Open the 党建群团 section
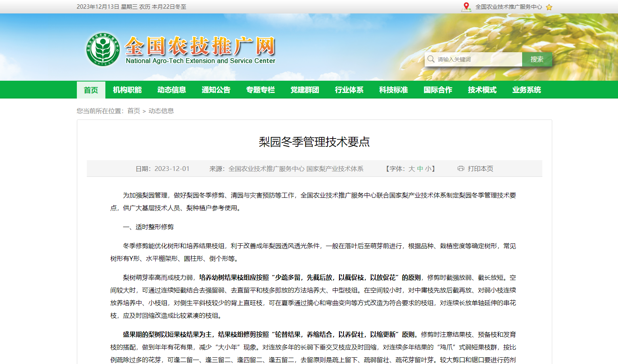The image size is (618, 364). [x=305, y=90]
